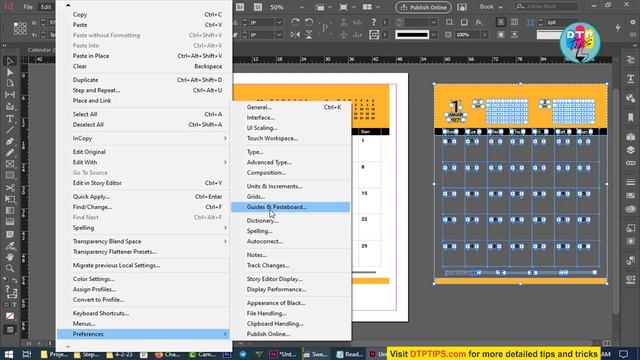Screen dimensions: 640x360
Task: Select the Selection tool arrow
Action: point(10,61)
